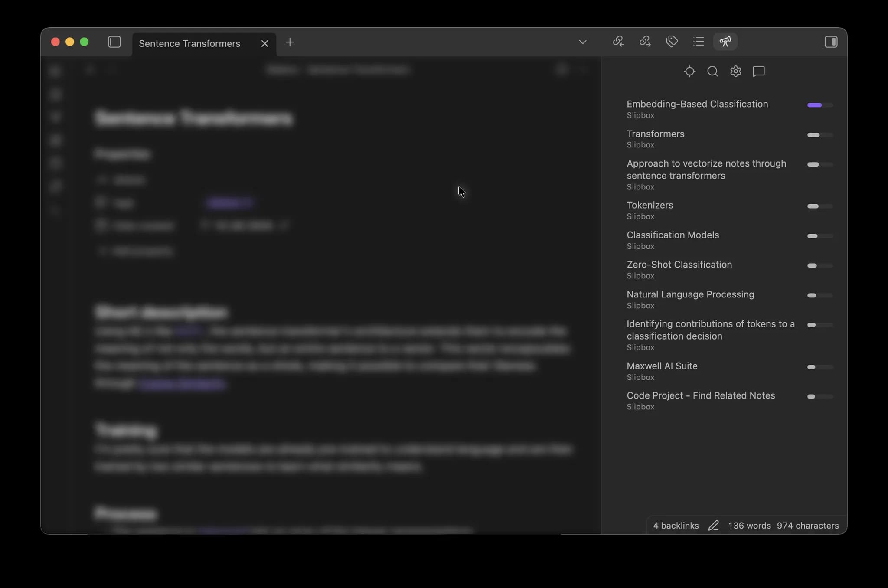Viewport: 888px width, 588px height.
Task: Close the Sentence Transformers tab
Action: [264, 43]
